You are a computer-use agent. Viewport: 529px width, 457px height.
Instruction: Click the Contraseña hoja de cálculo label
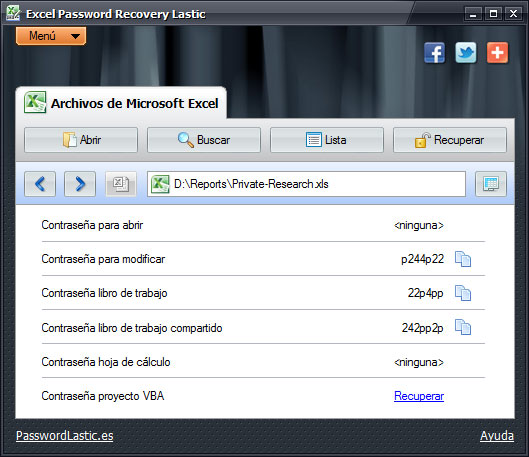click(106, 362)
